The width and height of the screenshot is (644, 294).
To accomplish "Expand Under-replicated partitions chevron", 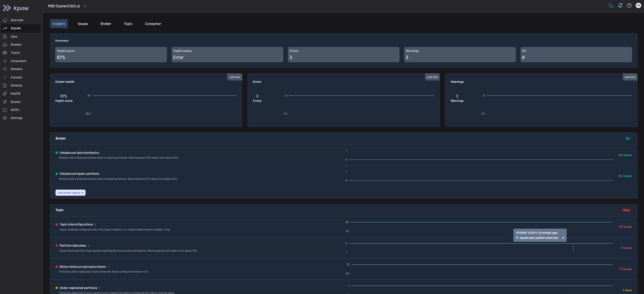I will point(99,288).
